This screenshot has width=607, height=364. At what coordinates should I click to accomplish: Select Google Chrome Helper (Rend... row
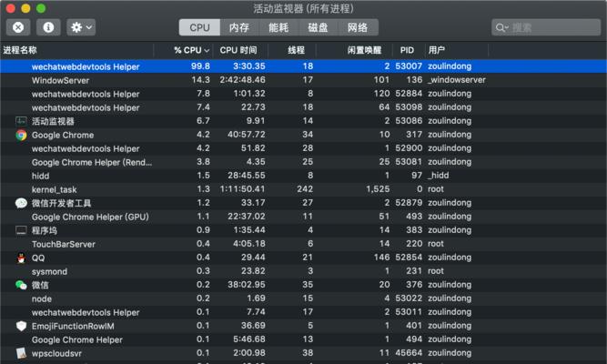[x=304, y=162]
